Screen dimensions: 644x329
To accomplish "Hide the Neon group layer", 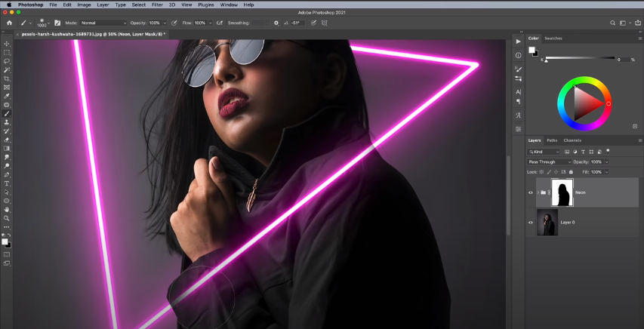I will [x=530, y=192].
